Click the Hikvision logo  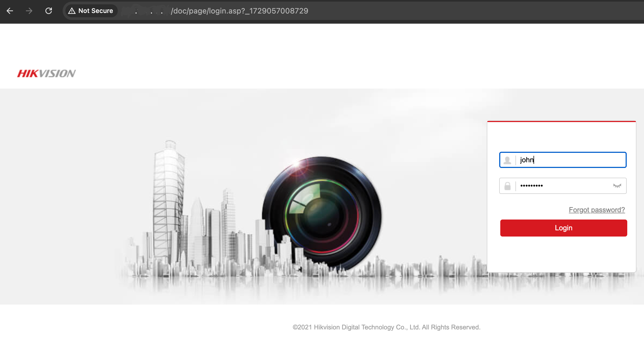46,73
